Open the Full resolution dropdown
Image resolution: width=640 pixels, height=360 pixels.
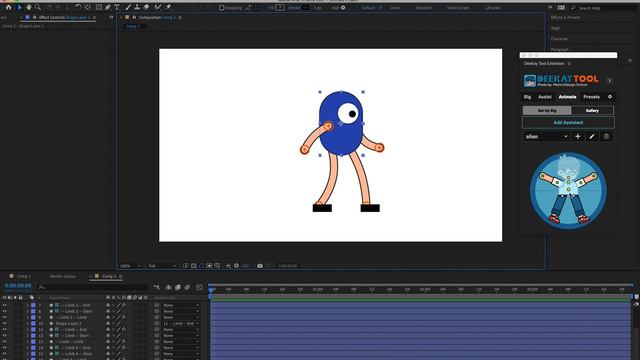click(162, 266)
